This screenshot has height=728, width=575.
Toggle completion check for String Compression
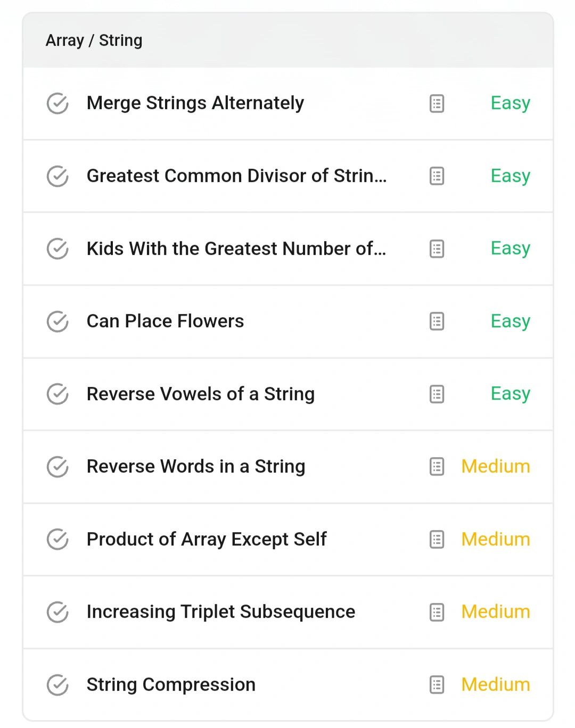pos(57,685)
